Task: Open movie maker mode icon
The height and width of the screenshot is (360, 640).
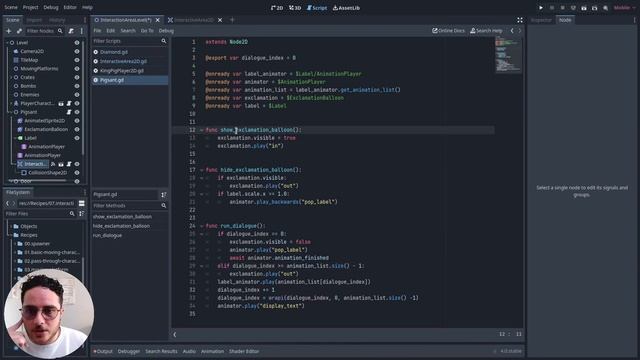Action: click(605, 8)
